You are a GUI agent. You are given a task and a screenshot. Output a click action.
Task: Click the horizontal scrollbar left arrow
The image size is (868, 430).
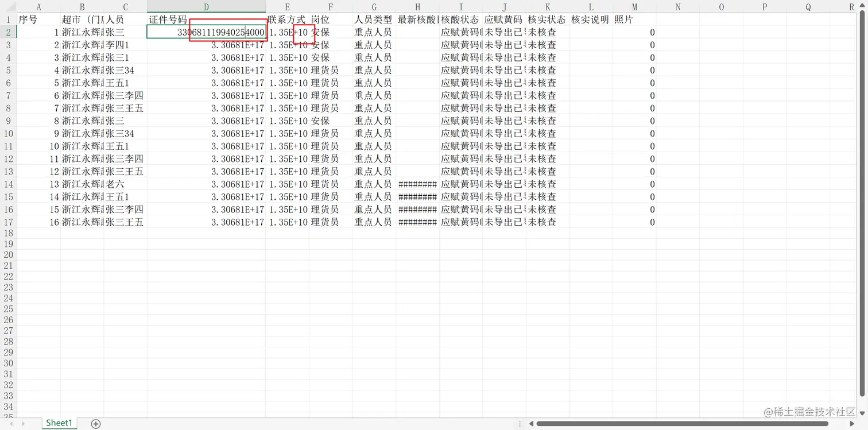532,424
